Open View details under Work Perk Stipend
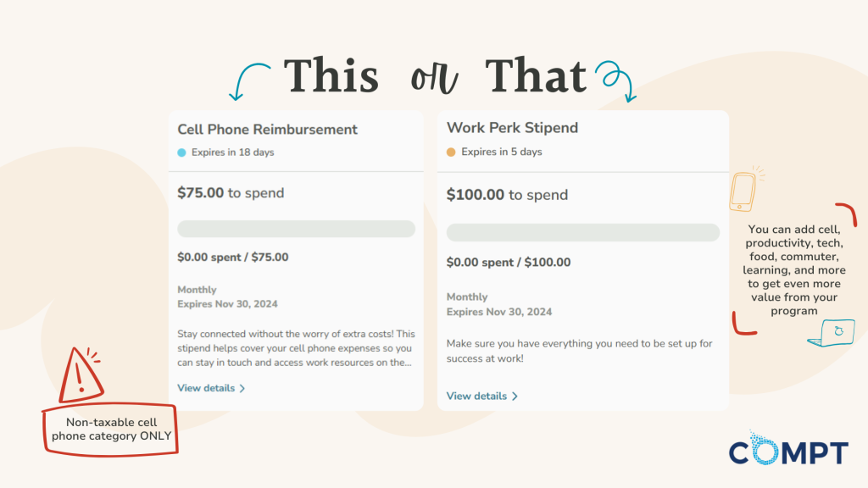 coord(476,396)
